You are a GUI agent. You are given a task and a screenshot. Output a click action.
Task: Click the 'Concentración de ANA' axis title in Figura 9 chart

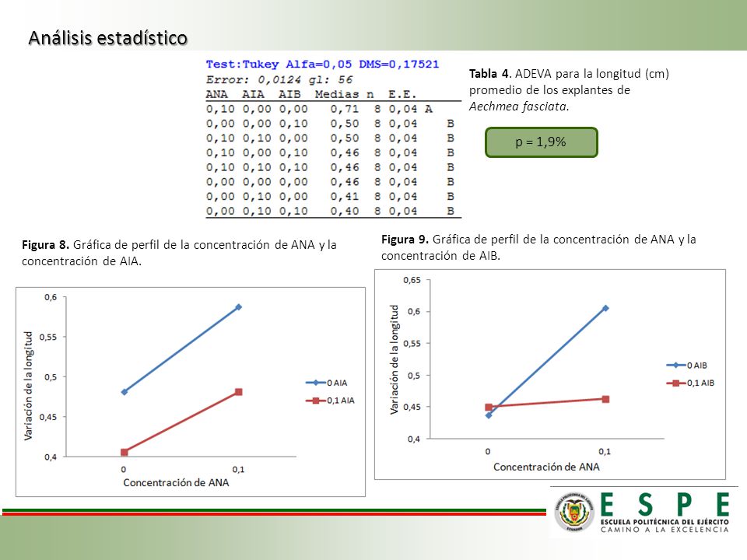(x=546, y=467)
